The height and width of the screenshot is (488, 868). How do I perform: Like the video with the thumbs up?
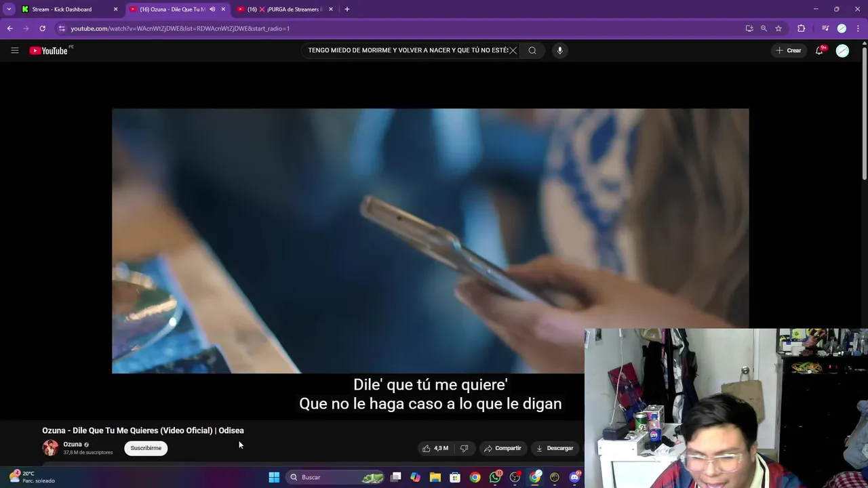435,448
